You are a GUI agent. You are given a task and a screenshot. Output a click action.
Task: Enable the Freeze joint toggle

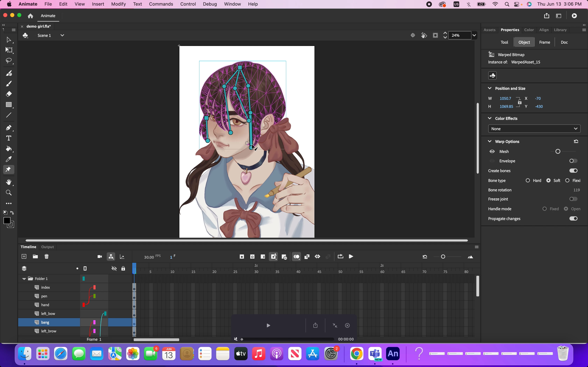(x=573, y=199)
